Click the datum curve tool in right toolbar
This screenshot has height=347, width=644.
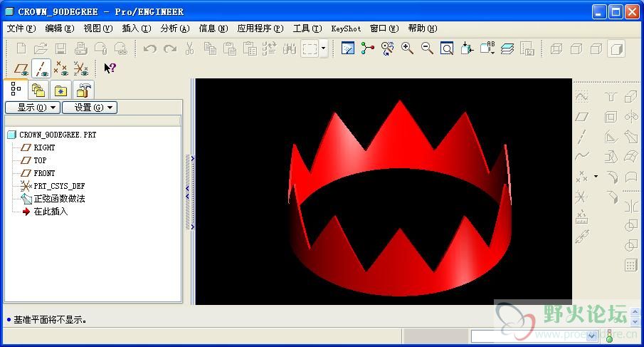tap(581, 156)
